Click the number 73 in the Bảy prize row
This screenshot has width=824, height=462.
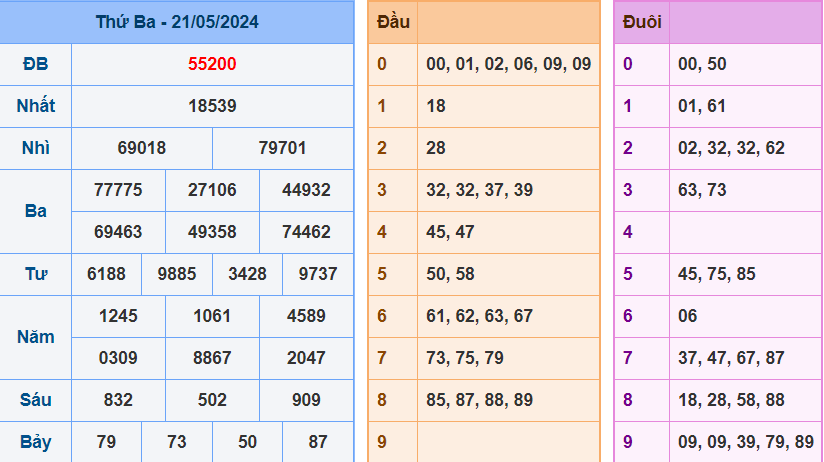tap(177, 443)
